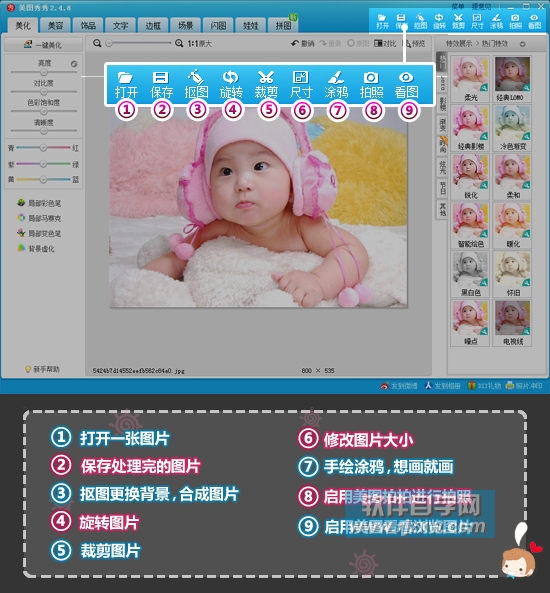The height and width of the screenshot is (593, 550).
Task: Switch to the 场景 tab
Action: [185, 25]
